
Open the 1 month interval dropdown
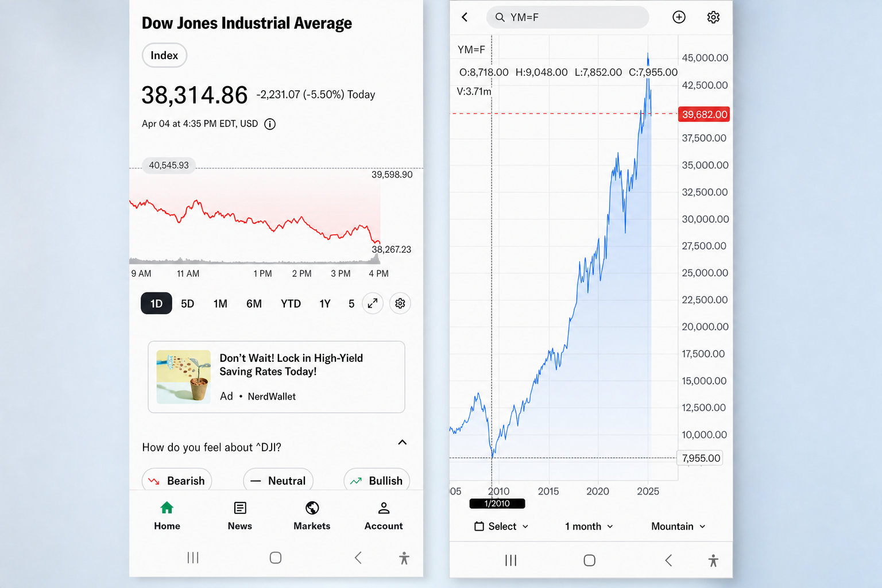coord(589,527)
